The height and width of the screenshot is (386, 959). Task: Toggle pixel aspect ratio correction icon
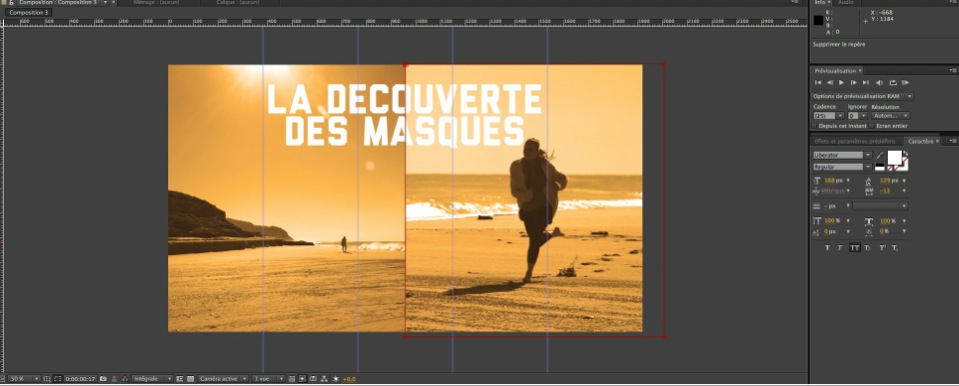pyautogui.click(x=292, y=379)
